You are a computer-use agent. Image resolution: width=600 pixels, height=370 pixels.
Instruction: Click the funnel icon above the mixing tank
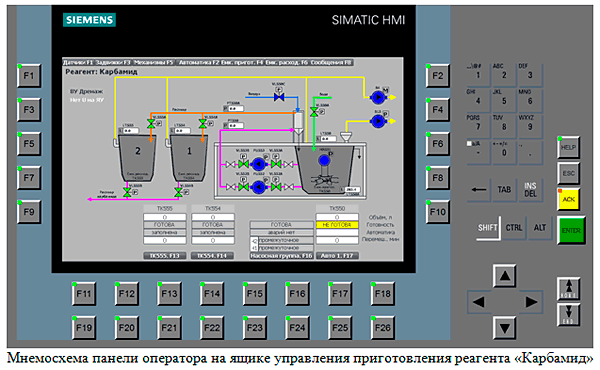click(x=346, y=137)
